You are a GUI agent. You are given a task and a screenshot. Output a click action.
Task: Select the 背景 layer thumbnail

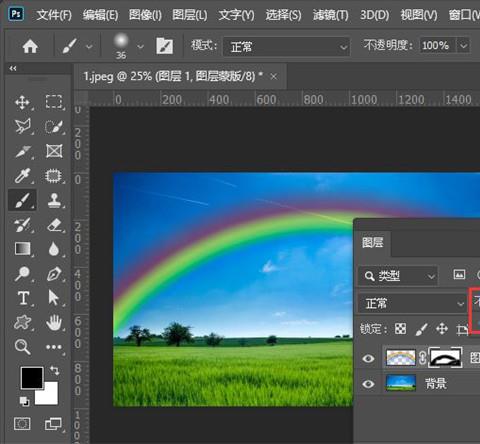(401, 383)
